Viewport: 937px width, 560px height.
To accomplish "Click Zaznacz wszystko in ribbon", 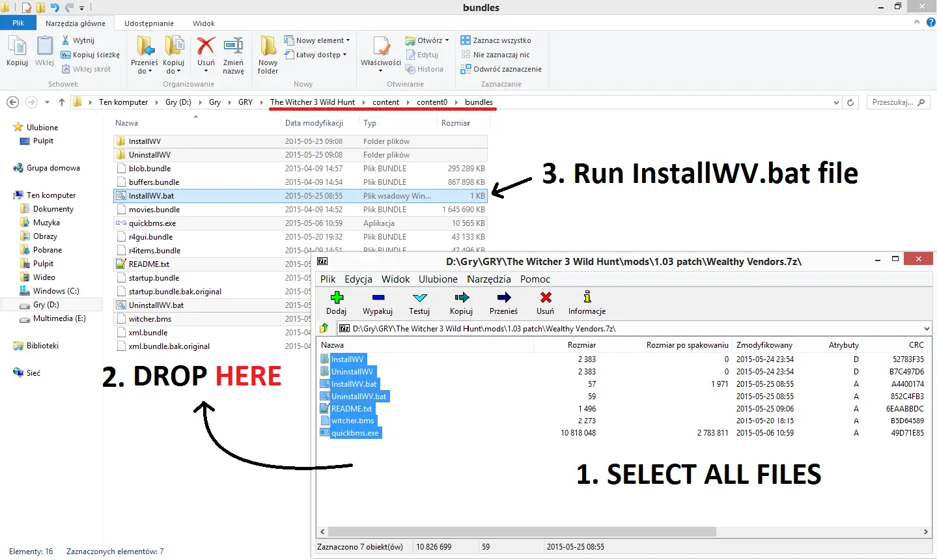I will click(x=496, y=40).
